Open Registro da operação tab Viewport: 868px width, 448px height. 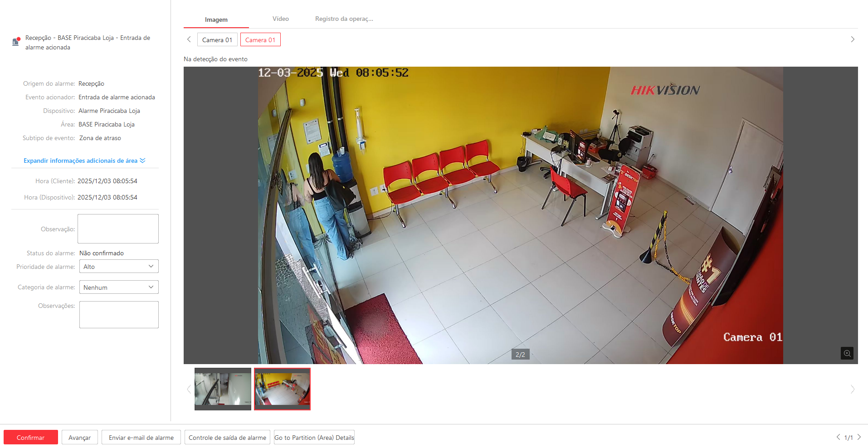344,19
